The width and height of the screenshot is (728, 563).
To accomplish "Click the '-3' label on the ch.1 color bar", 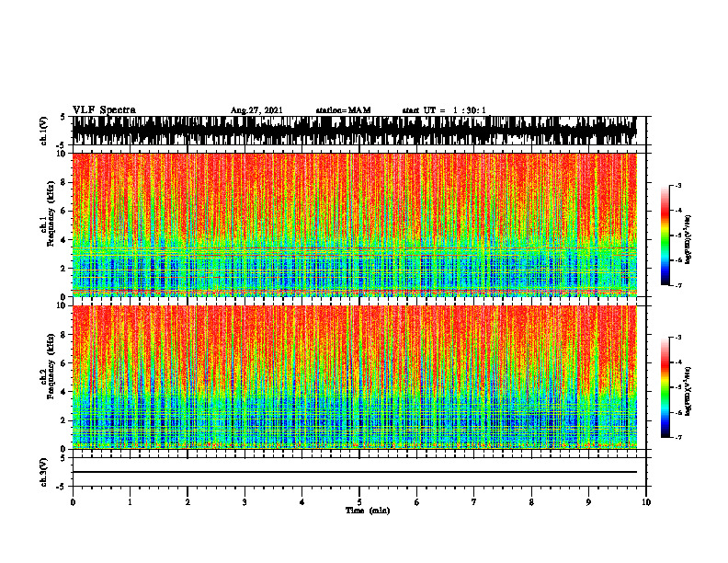I will coord(678,186).
